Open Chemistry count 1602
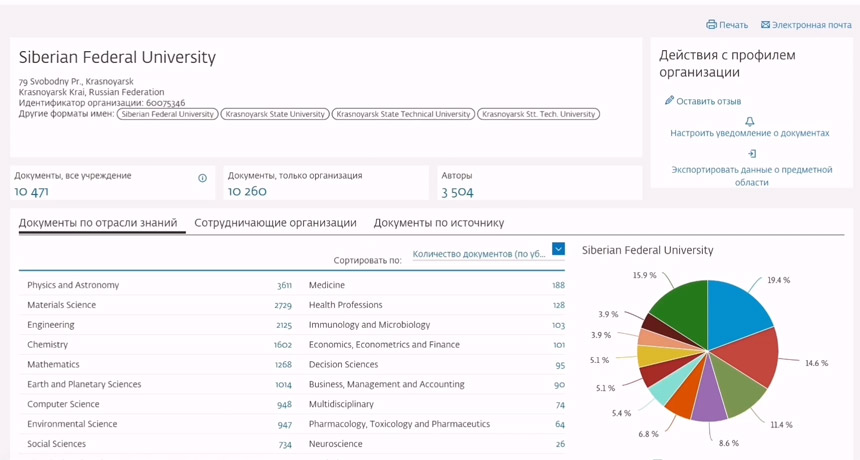 [x=282, y=345]
